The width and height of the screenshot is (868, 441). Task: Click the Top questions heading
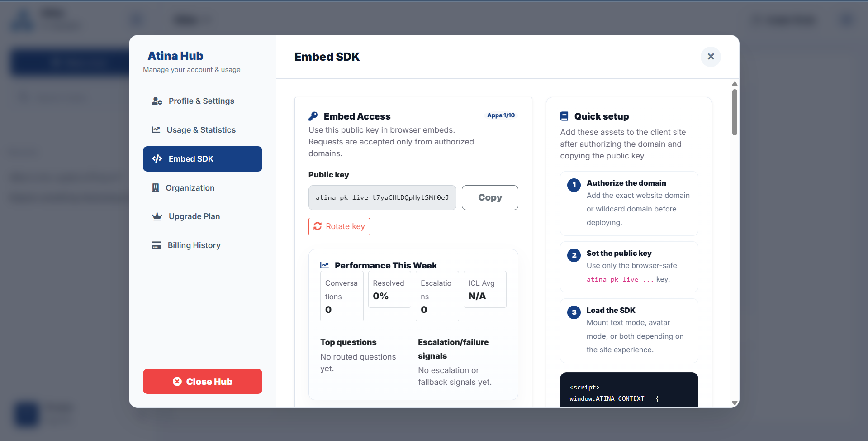coord(348,342)
